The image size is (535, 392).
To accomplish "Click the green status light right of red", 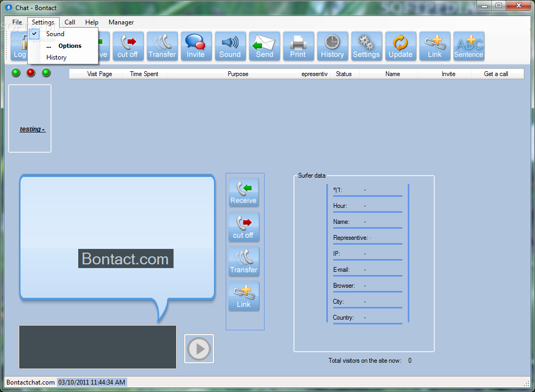I will 46,73.
